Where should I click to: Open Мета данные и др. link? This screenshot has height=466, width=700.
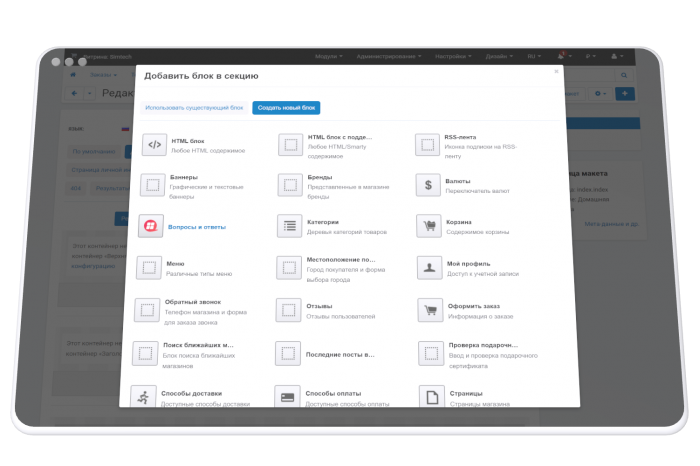612,224
